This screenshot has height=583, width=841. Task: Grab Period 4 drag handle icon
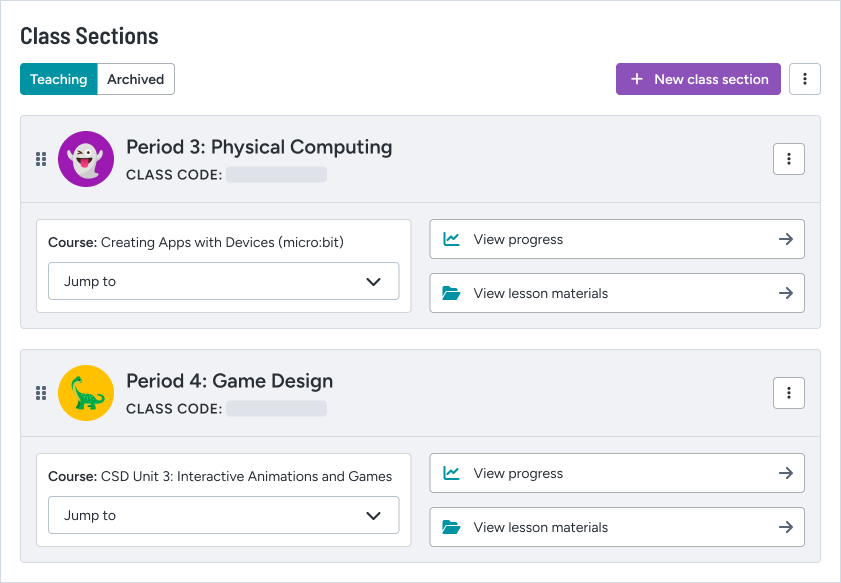click(x=41, y=393)
